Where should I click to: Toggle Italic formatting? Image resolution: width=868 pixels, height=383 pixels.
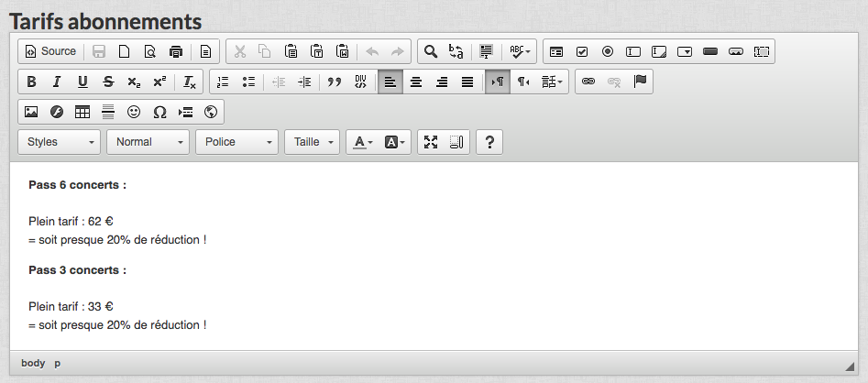(x=57, y=82)
